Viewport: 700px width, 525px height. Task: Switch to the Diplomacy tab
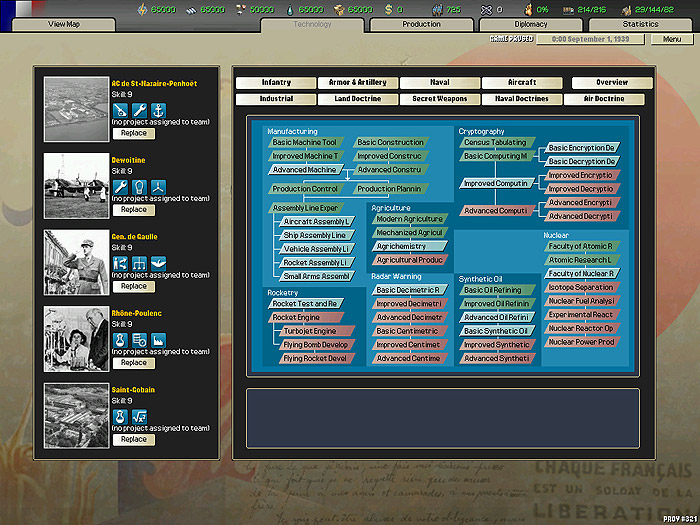point(530,24)
